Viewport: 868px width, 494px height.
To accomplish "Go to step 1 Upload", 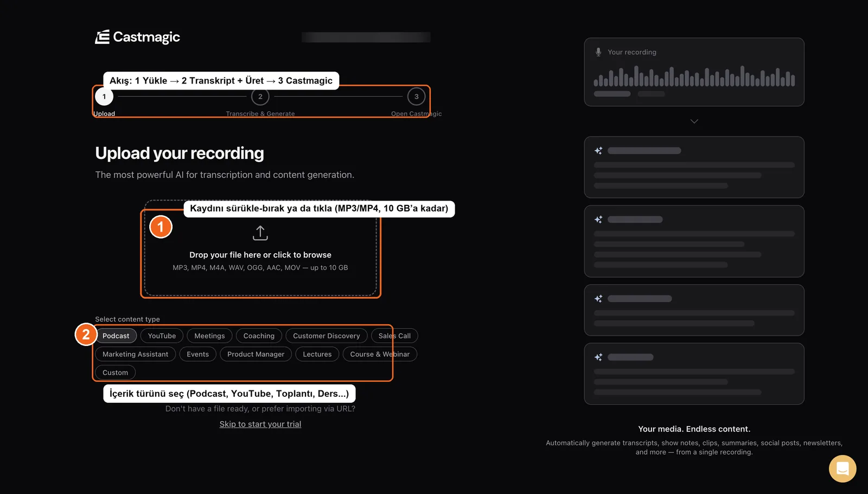I will 104,97.
